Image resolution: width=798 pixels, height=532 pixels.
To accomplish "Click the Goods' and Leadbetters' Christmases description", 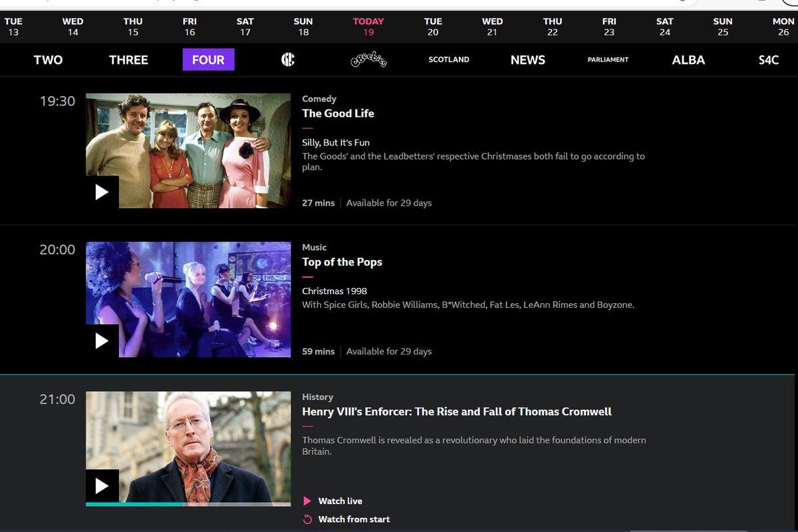I will point(473,162).
